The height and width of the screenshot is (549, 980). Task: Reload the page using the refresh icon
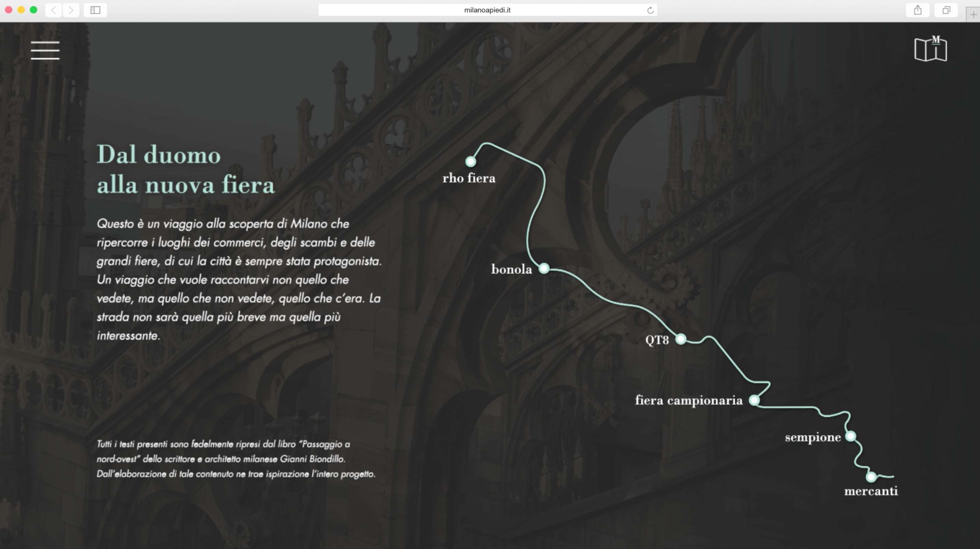pos(650,10)
